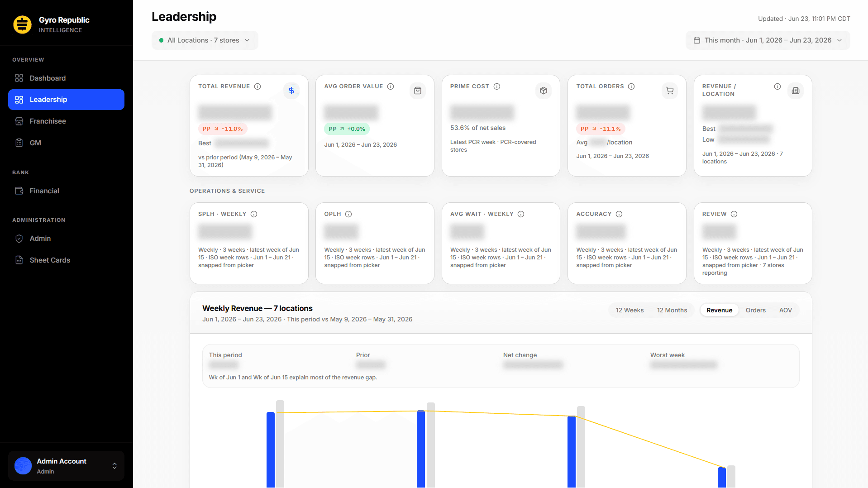Go to Dashboard in sidebar
The height and width of the screenshot is (488, 868).
tap(66, 78)
